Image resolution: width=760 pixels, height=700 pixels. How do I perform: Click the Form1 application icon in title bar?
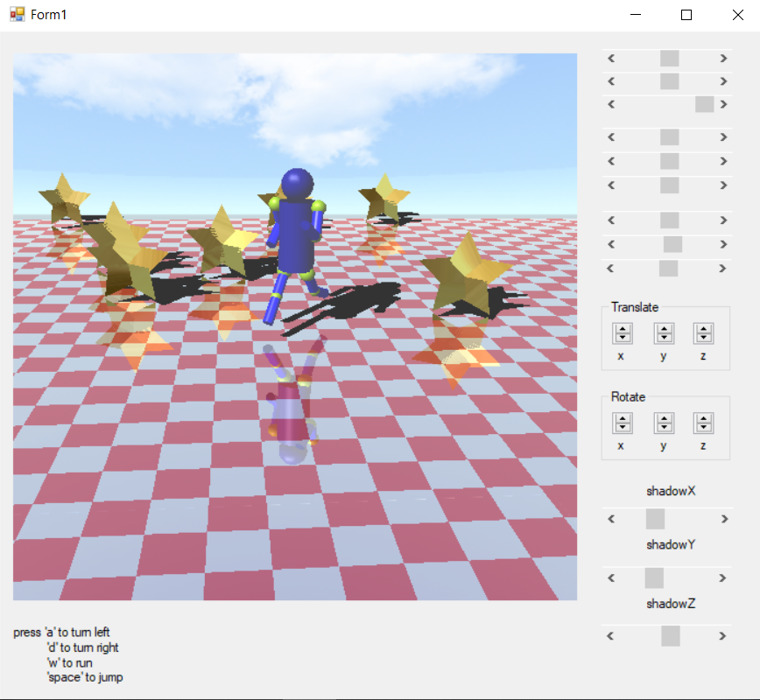[17, 15]
